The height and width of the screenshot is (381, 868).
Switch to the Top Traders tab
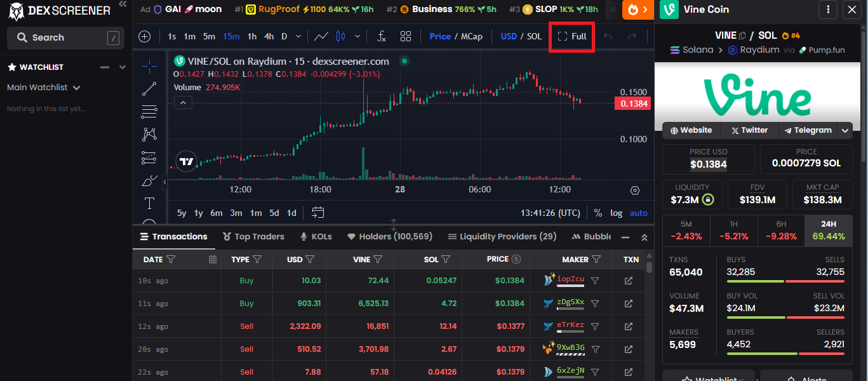[x=253, y=236]
